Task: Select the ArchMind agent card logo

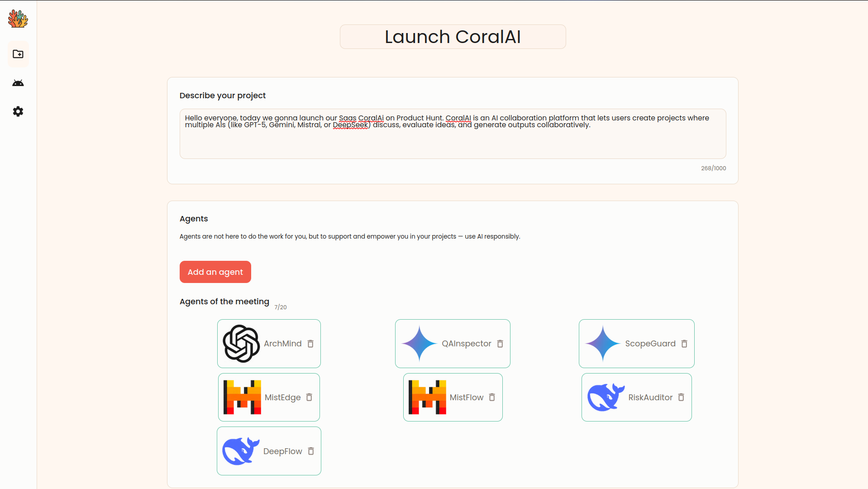Action: tap(241, 344)
